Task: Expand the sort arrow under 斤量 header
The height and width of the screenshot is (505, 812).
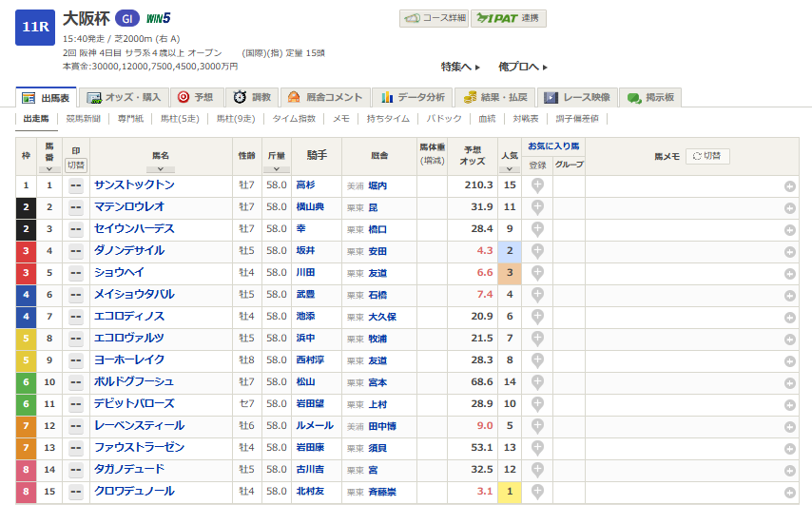Action: pyautogui.click(x=276, y=168)
